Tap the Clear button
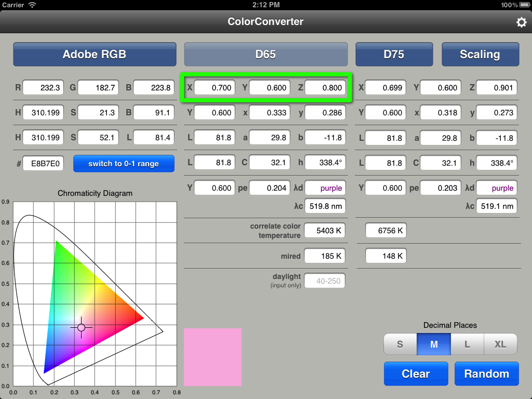The width and height of the screenshot is (532, 399). coord(416,374)
